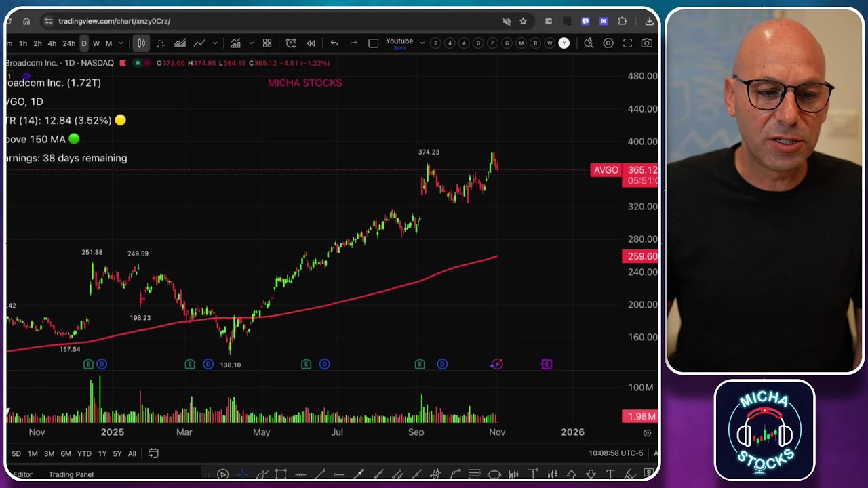Open the go-to-date calendar icon
The width and height of the screenshot is (868, 488).
click(153, 453)
